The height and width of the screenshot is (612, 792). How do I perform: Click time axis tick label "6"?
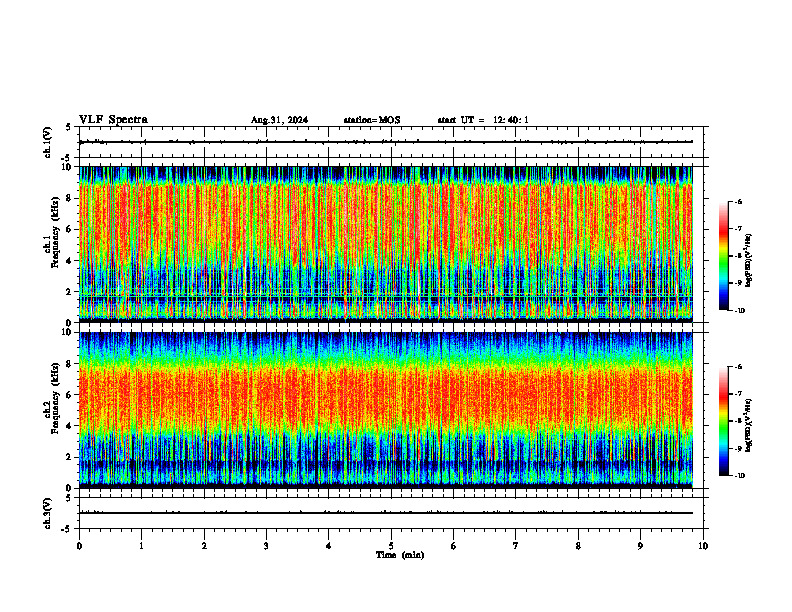coord(454,546)
